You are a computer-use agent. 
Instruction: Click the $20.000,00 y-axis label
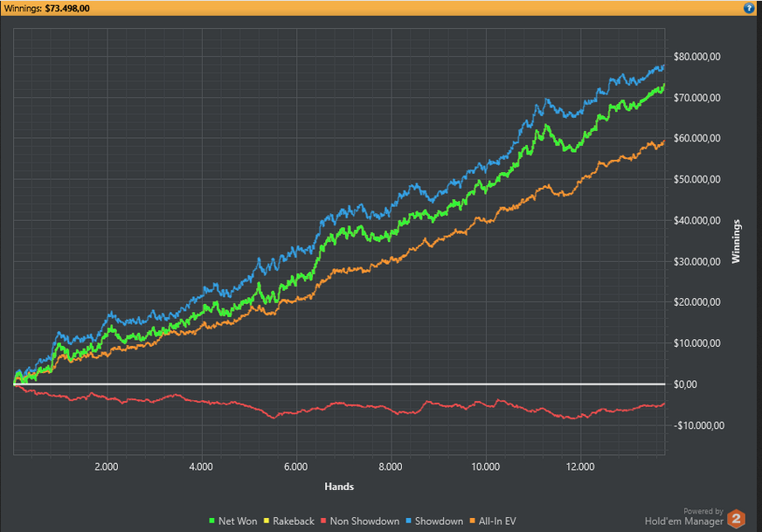696,302
